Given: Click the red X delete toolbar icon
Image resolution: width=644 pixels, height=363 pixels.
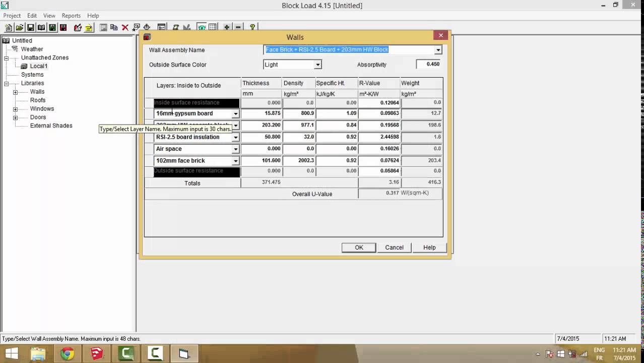Looking at the screenshot, I should click(x=125, y=28).
